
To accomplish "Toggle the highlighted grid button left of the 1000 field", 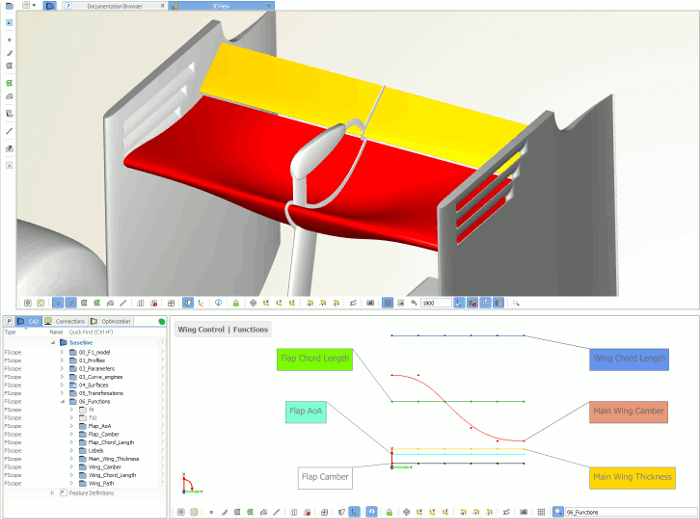I will coord(388,303).
